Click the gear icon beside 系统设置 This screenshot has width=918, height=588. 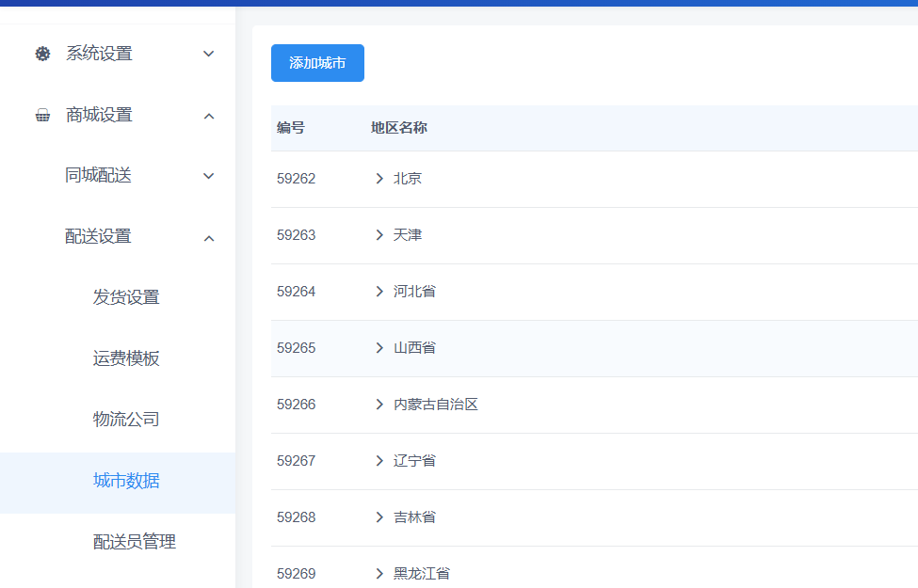(42, 54)
